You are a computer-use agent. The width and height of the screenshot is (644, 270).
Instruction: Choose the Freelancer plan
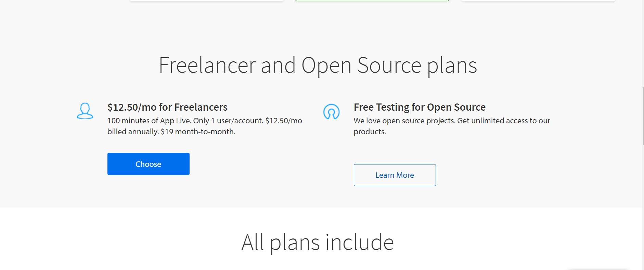[x=149, y=164]
